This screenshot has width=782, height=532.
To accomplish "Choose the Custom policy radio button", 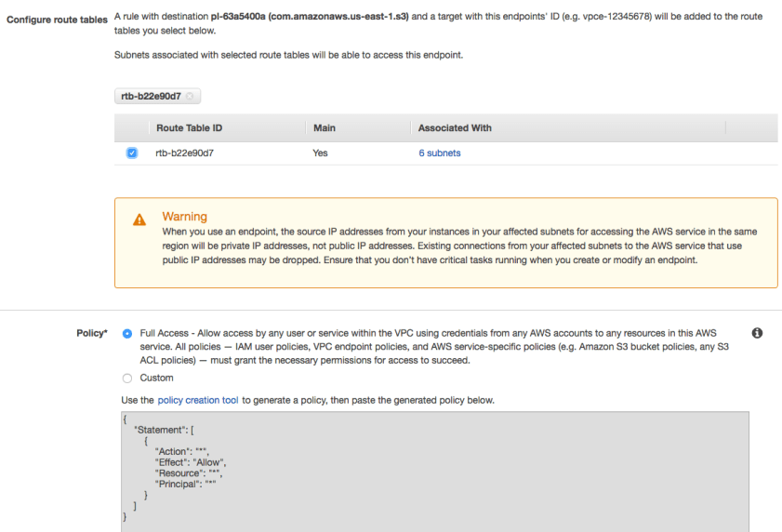I will pyautogui.click(x=127, y=378).
